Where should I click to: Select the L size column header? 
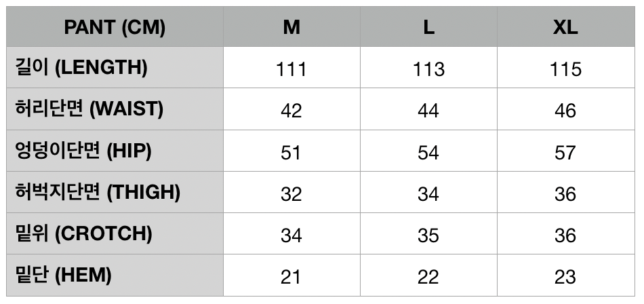point(428,27)
